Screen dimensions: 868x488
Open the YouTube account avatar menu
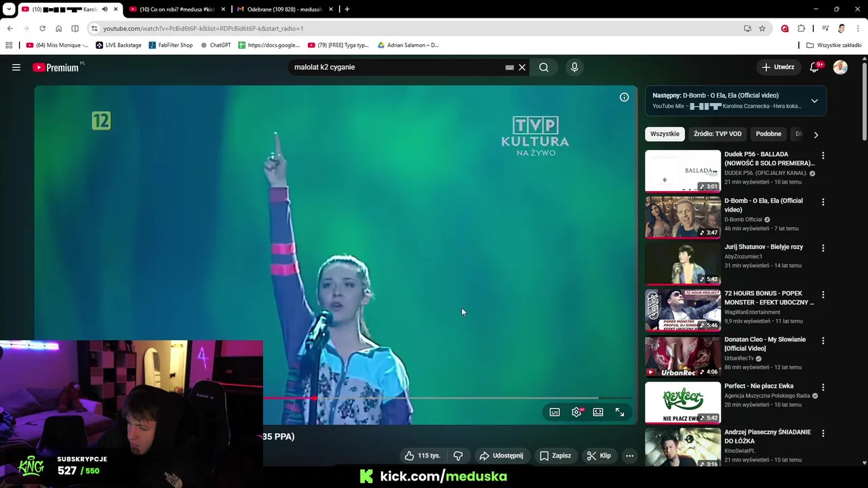tap(840, 67)
